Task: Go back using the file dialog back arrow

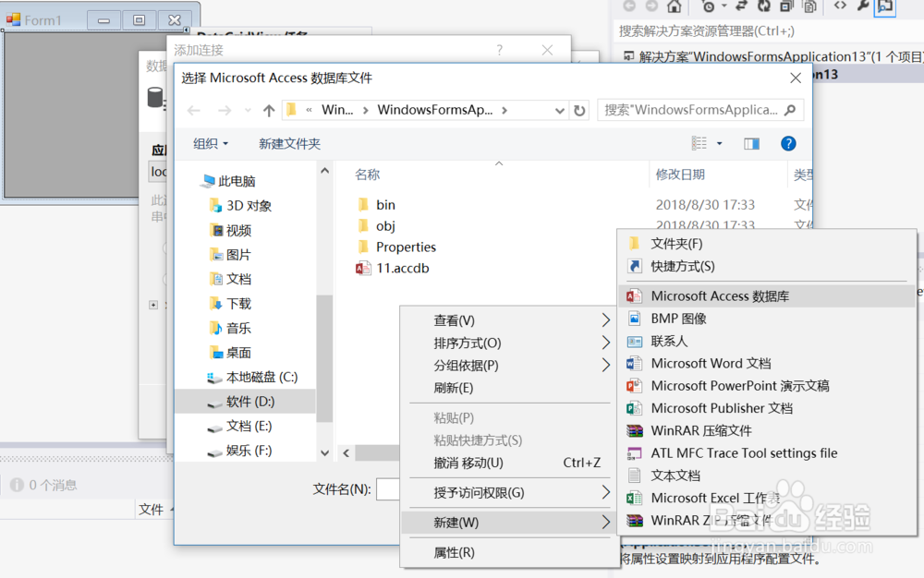Action: point(194,110)
